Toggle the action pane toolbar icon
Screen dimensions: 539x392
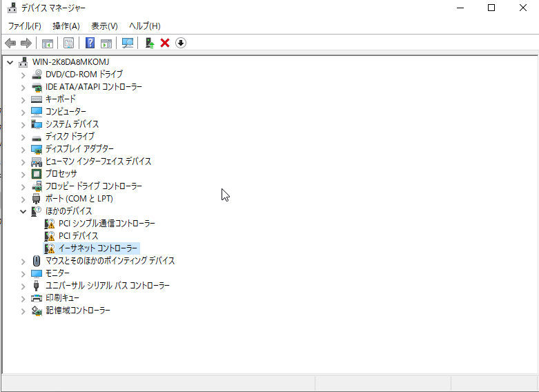[106, 43]
